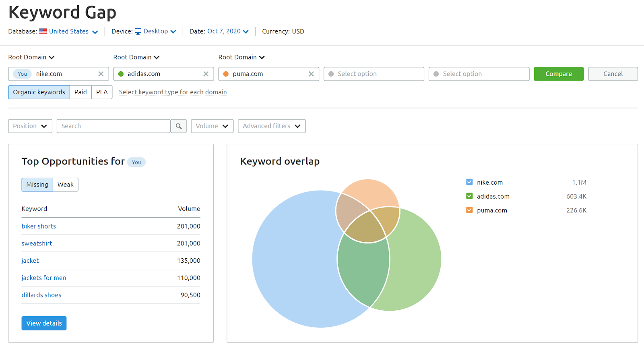The width and height of the screenshot is (644, 351).
Task: Click the Volume column header
Action: point(189,209)
